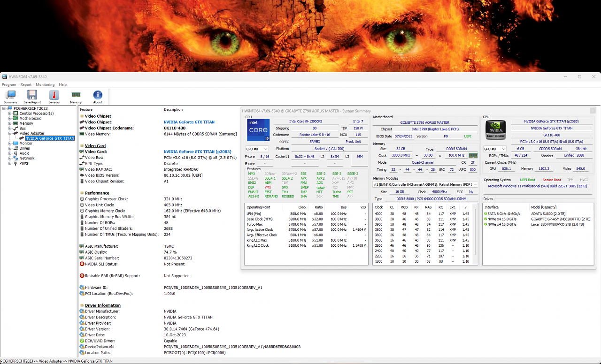Screen dimensions: 601x364
Task: Click the Feature column header
Action: pos(86,109)
